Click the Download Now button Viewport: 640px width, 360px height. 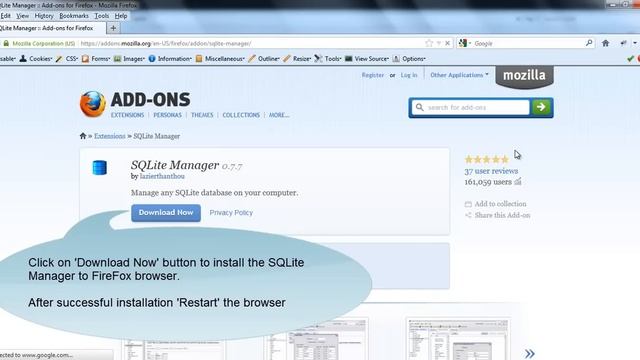pyautogui.click(x=166, y=213)
